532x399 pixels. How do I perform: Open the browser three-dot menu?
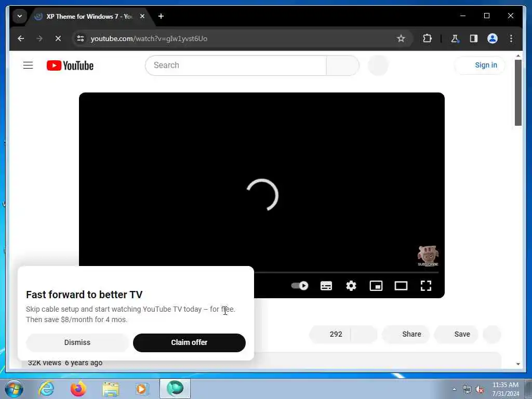point(511,38)
